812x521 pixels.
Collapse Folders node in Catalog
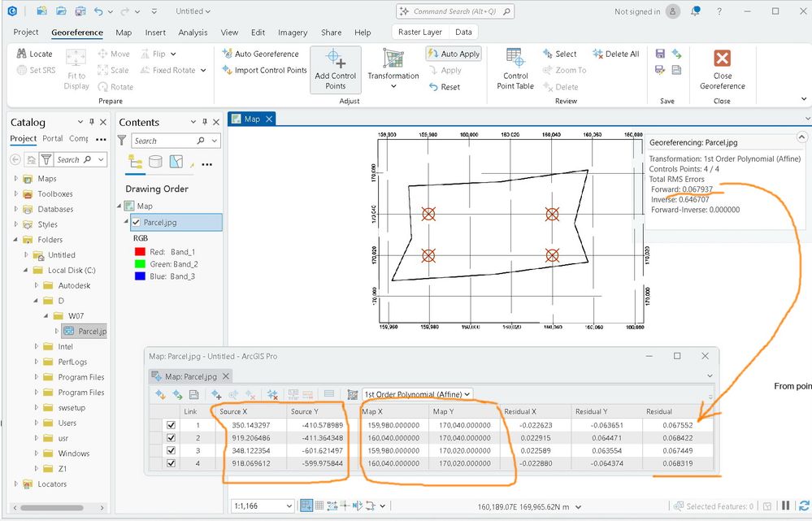(x=15, y=240)
